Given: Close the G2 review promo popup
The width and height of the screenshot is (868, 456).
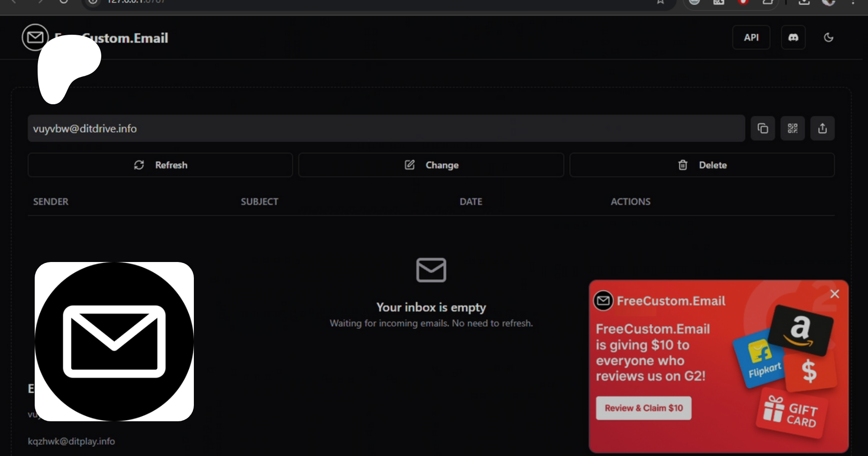Looking at the screenshot, I should tap(835, 294).
